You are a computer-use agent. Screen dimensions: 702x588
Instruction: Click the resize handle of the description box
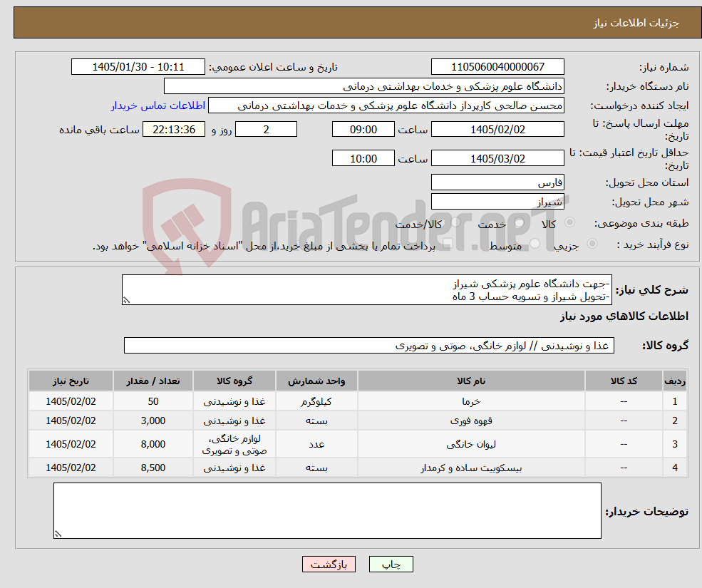tap(126, 301)
